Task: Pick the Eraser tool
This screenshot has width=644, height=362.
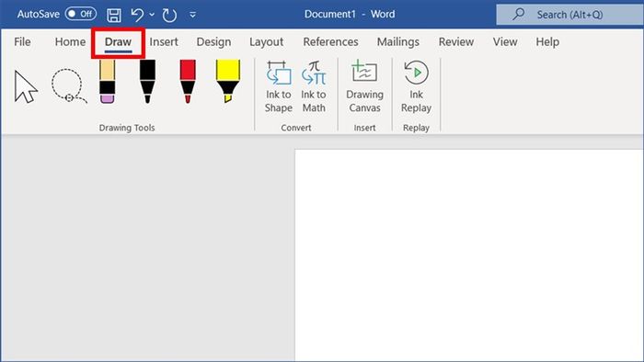Action: 108,81
